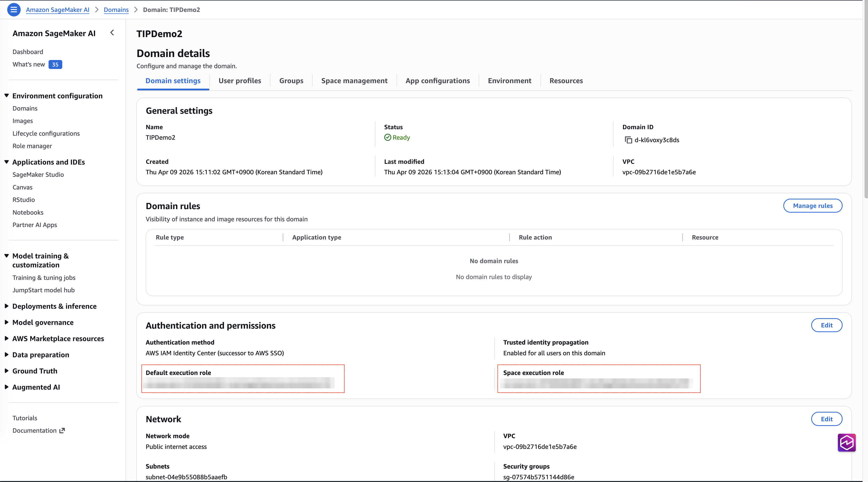Click 'Public internet access' network mode value
Screen dimensions: 868x482
click(x=176, y=447)
